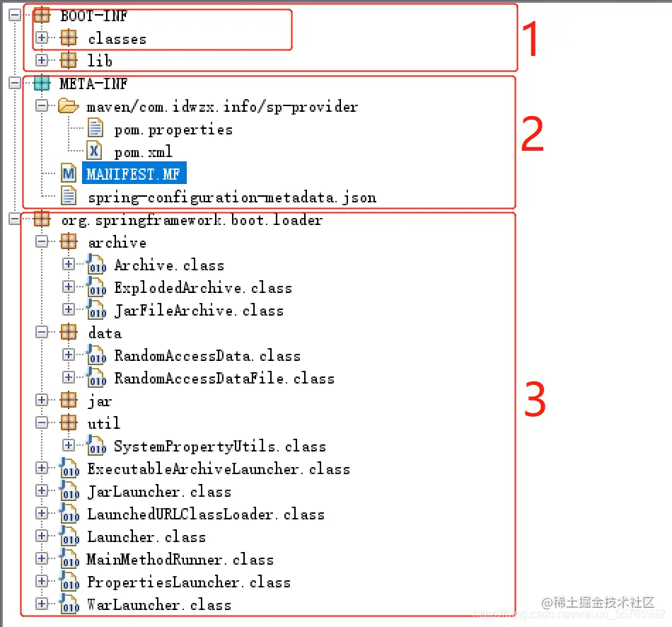
Task: Click the pom.properties document icon
Action: (95, 128)
